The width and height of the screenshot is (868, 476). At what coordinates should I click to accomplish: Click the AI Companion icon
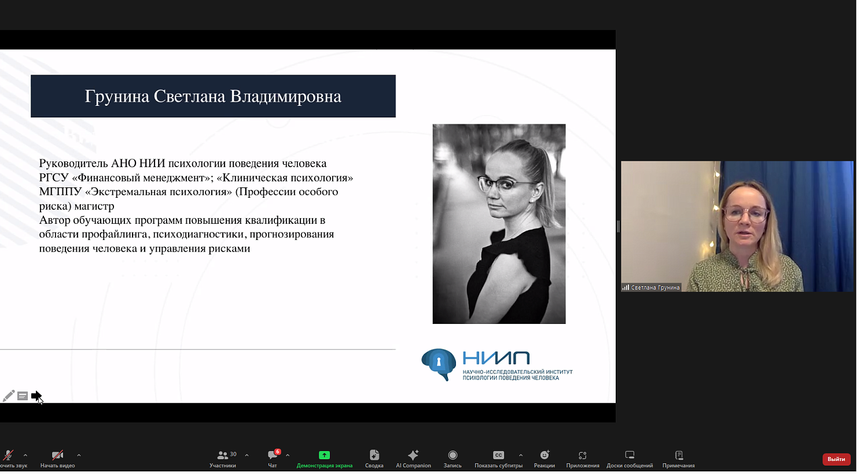point(413,457)
